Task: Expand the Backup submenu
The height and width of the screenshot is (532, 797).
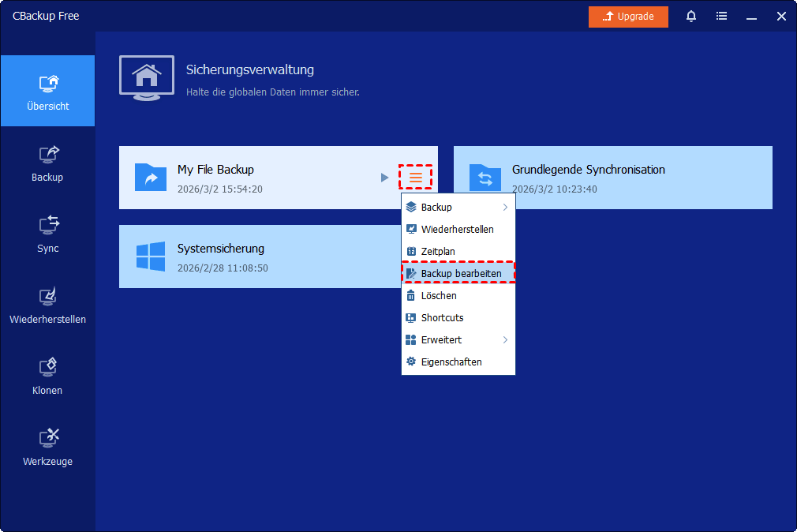Action: coord(458,207)
